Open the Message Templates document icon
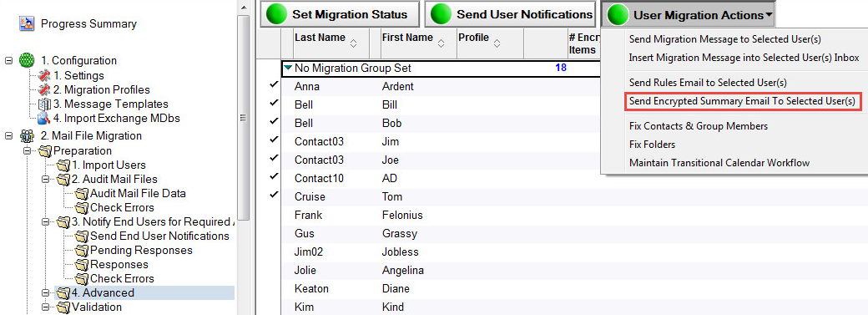 pos(43,104)
